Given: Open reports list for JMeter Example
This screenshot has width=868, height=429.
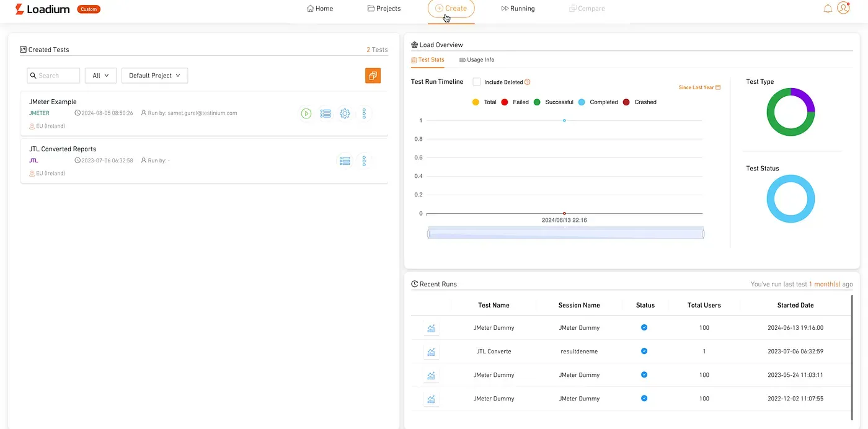Looking at the screenshot, I should pyautogui.click(x=325, y=113).
